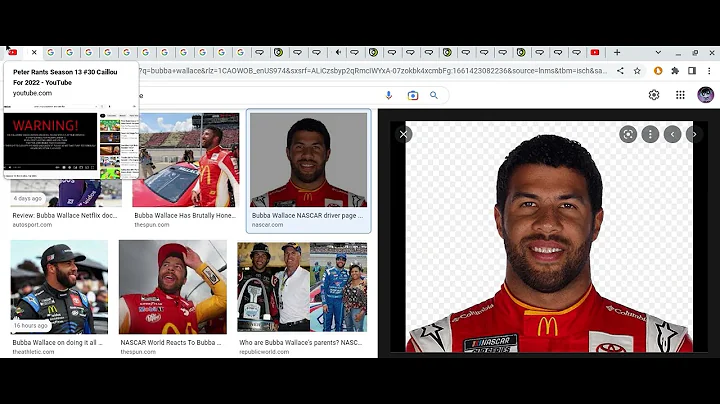The image size is (720, 404).
Task: Click the nascar.com source text
Action: [267, 225]
